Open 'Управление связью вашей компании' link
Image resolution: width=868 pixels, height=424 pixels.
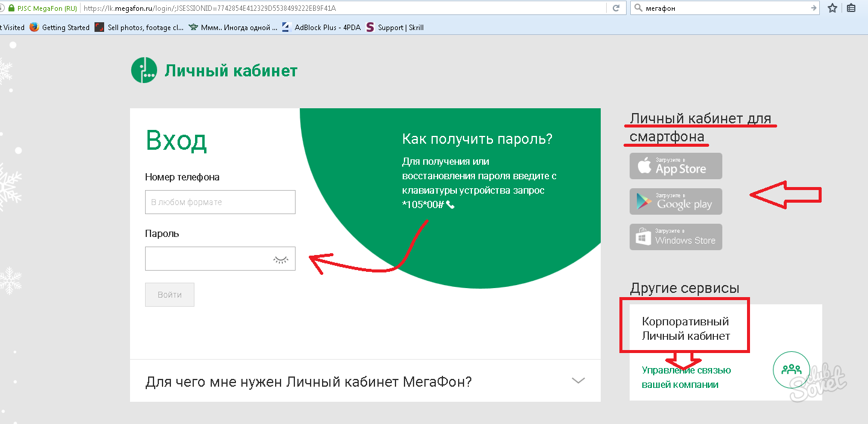[x=686, y=377]
